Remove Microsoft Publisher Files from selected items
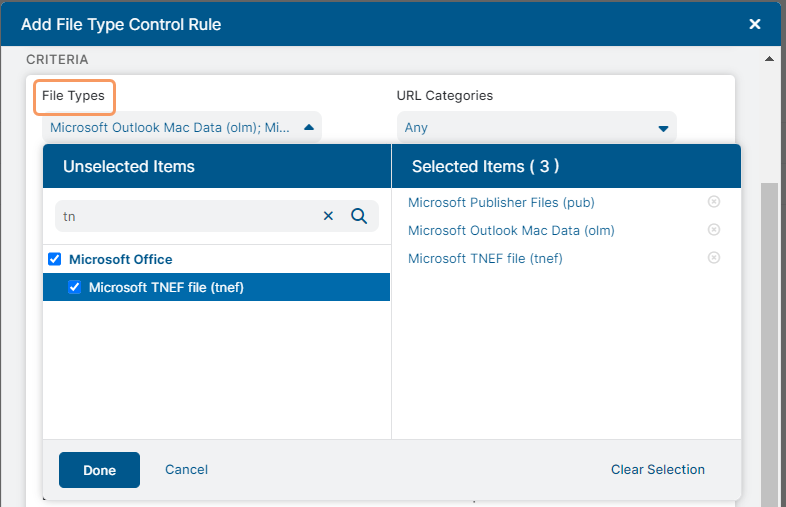Screen dimensions: 786x507 pyautogui.click(x=713, y=202)
